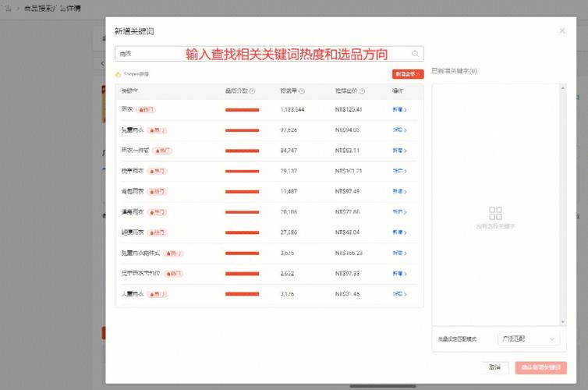Click 新增 link in the 84,747 row

point(399,151)
